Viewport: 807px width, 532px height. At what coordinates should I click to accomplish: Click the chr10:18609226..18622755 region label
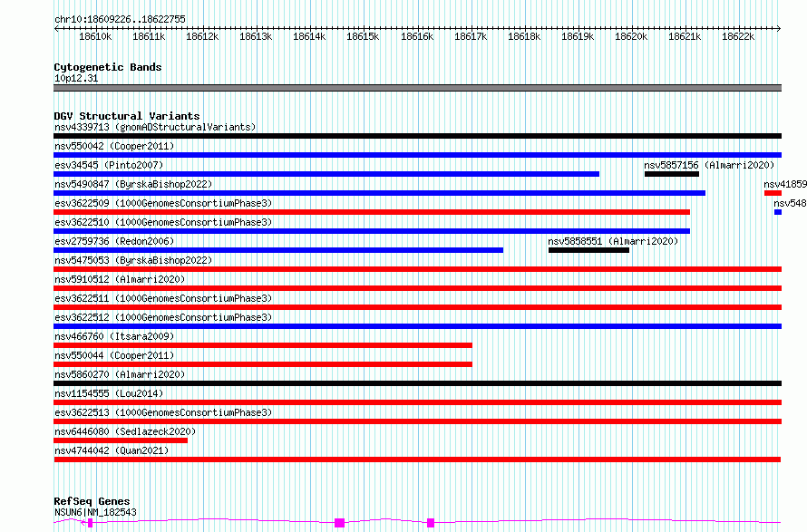(120, 20)
